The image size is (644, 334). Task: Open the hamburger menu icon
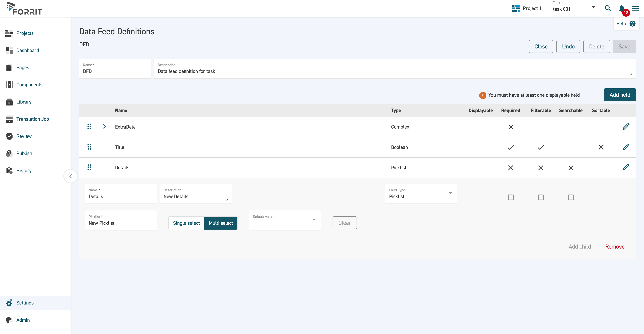(x=635, y=8)
